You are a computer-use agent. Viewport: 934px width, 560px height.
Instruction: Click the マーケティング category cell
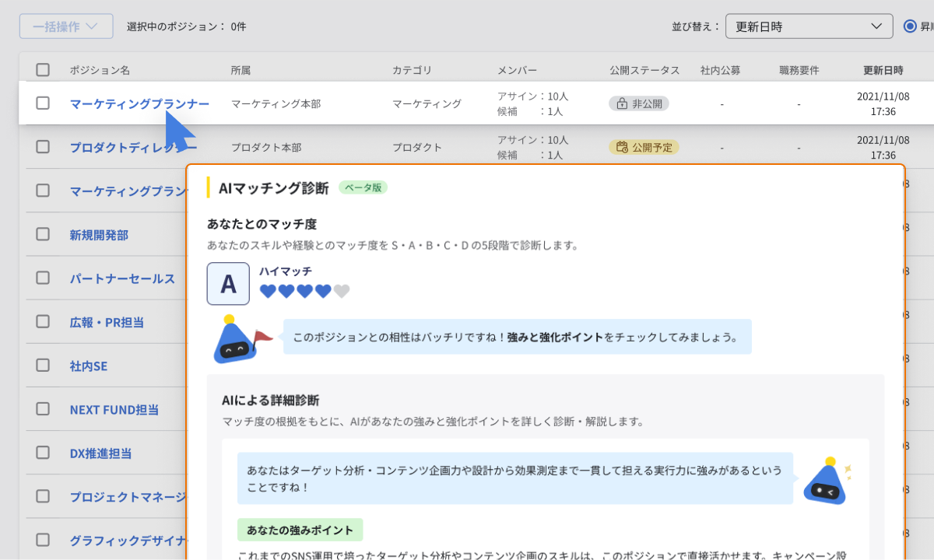tap(427, 103)
